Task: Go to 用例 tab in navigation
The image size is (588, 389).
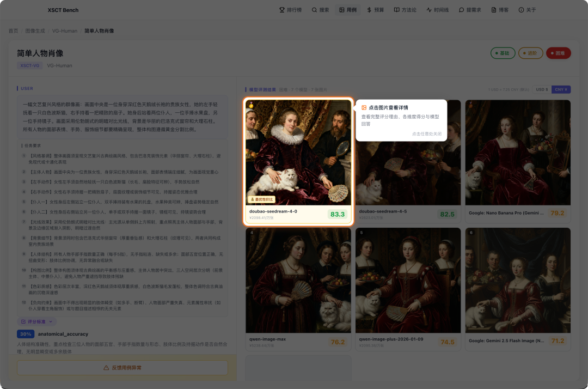Action: coord(347,10)
